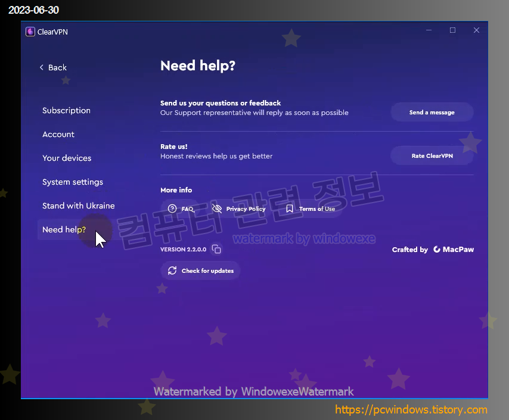Open the Subscription section
This screenshot has height=420, width=509.
66,111
